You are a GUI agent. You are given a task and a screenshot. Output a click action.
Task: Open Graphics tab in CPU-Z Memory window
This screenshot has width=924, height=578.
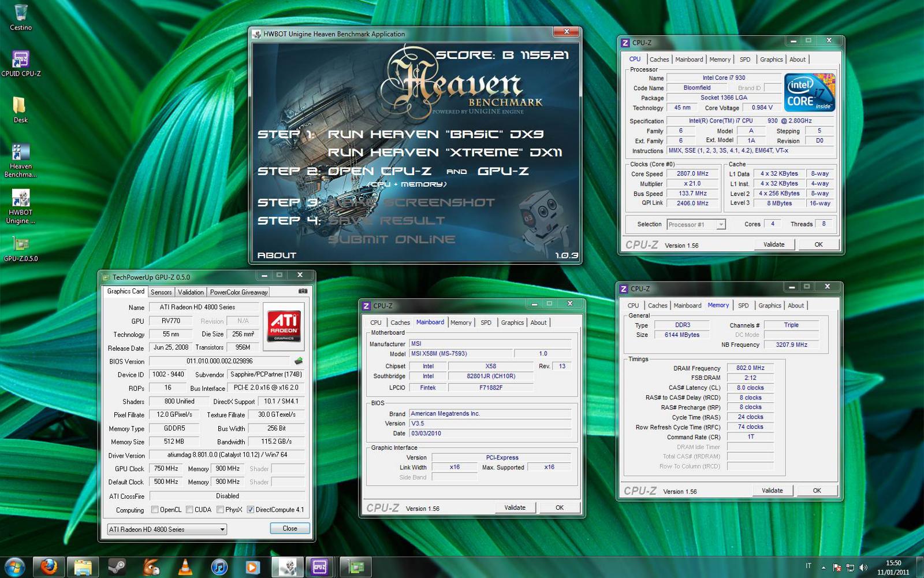[x=770, y=306]
